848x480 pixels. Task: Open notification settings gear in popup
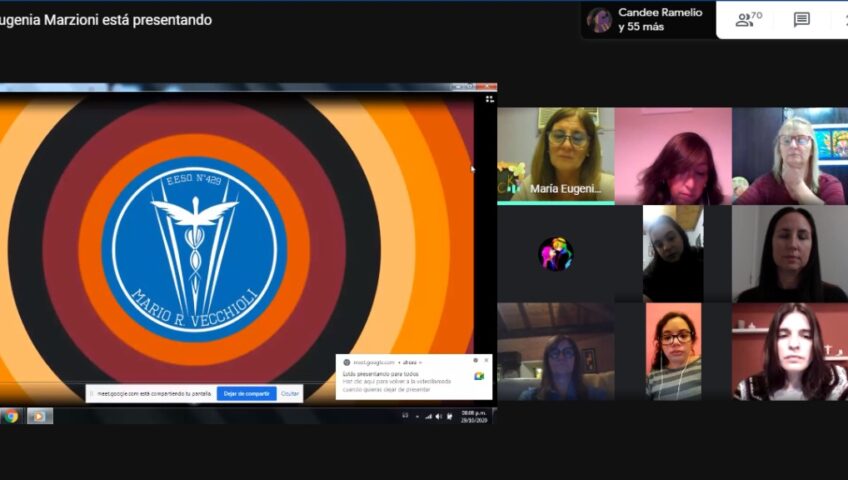click(x=476, y=360)
